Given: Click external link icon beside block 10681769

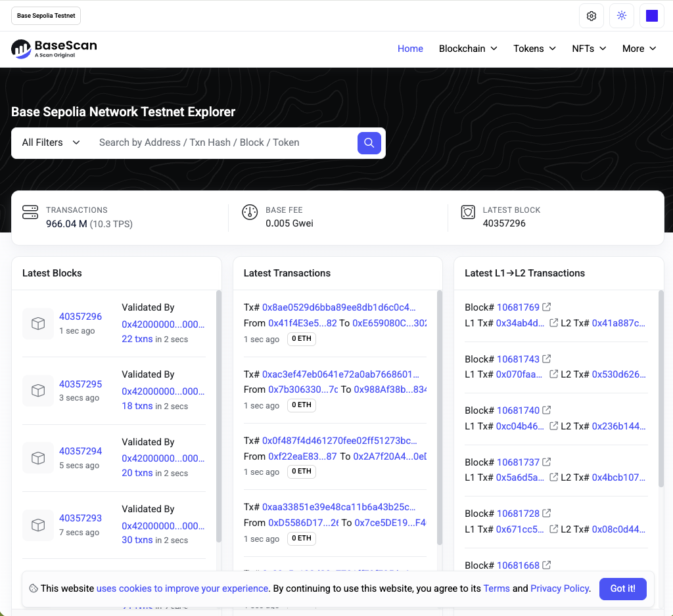Looking at the screenshot, I should click(546, 307).
